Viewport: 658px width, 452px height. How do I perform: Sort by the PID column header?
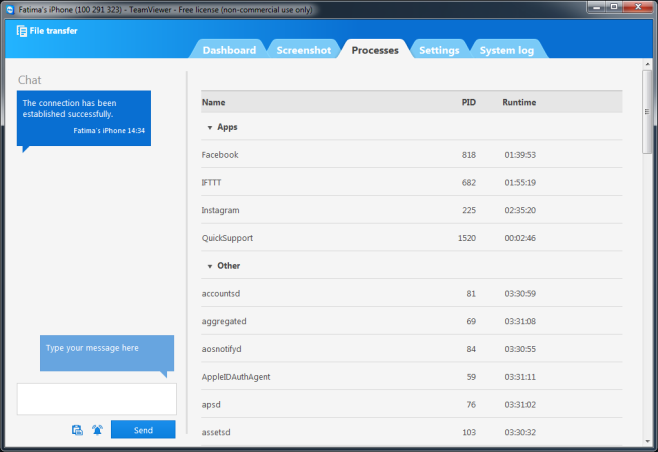click(468, 102)
